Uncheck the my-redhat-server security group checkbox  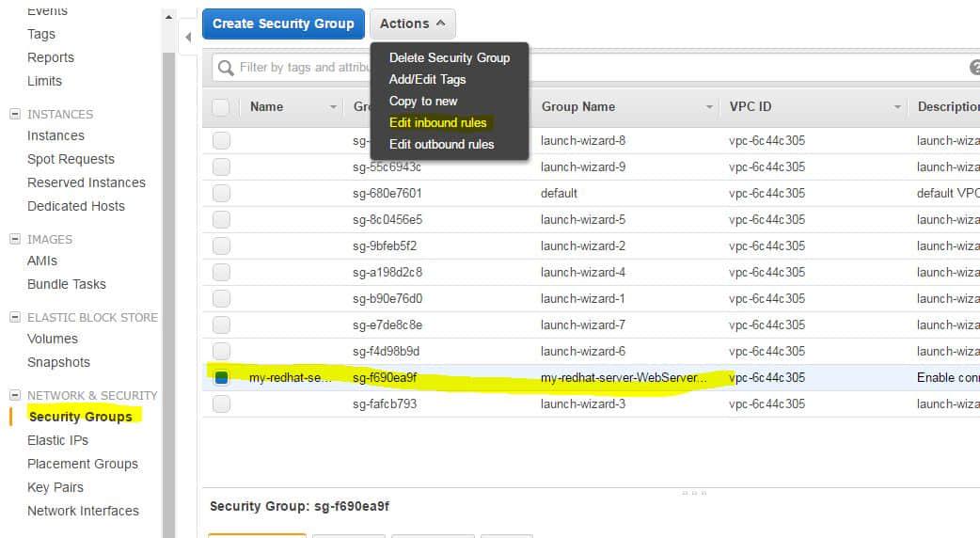221,378
